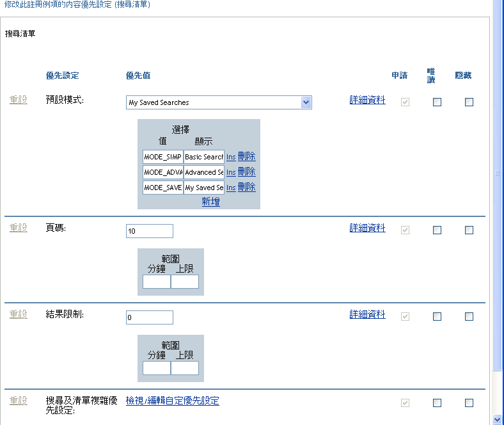Click 隱藏 column header

pyautogui.click(x=463, y=76)
